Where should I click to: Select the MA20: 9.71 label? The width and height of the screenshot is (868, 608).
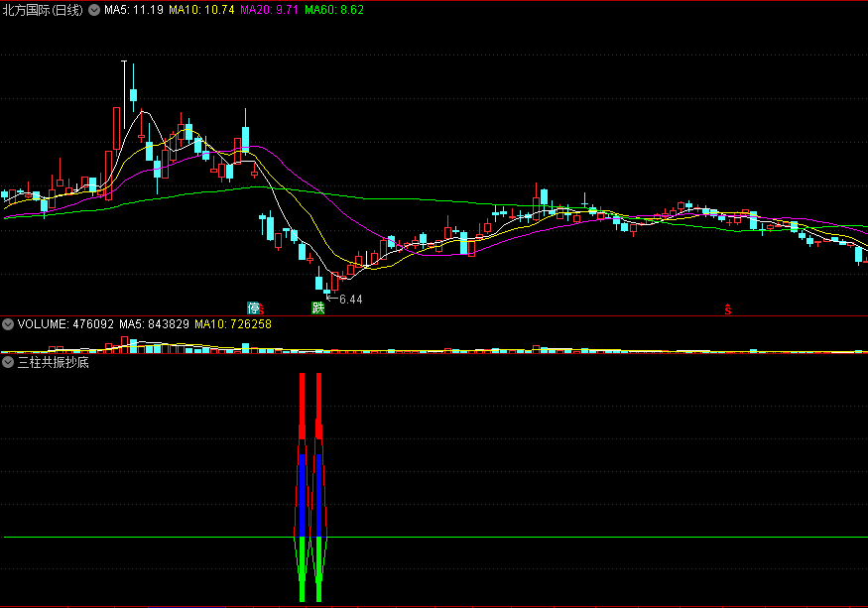269,10
